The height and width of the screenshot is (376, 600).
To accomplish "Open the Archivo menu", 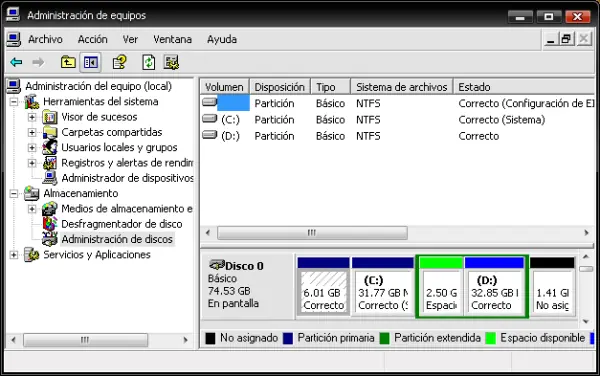I will [45, 39].
